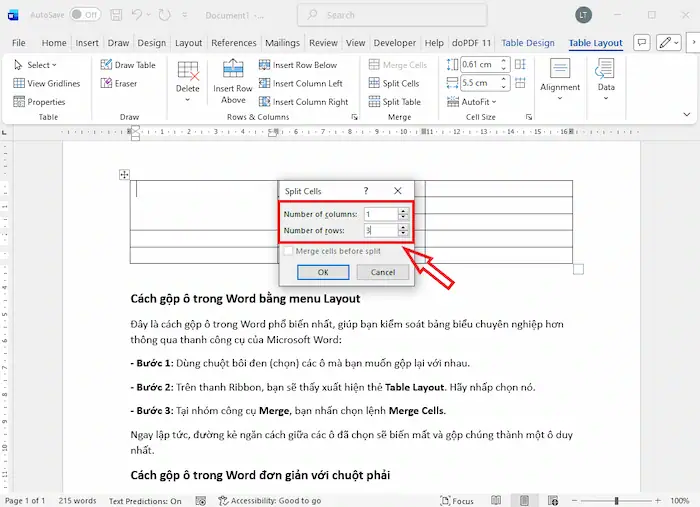The image size is (700, 507).
Task: Click the 215 words counter
Action: pyautogui.click(x=77, y=501)
